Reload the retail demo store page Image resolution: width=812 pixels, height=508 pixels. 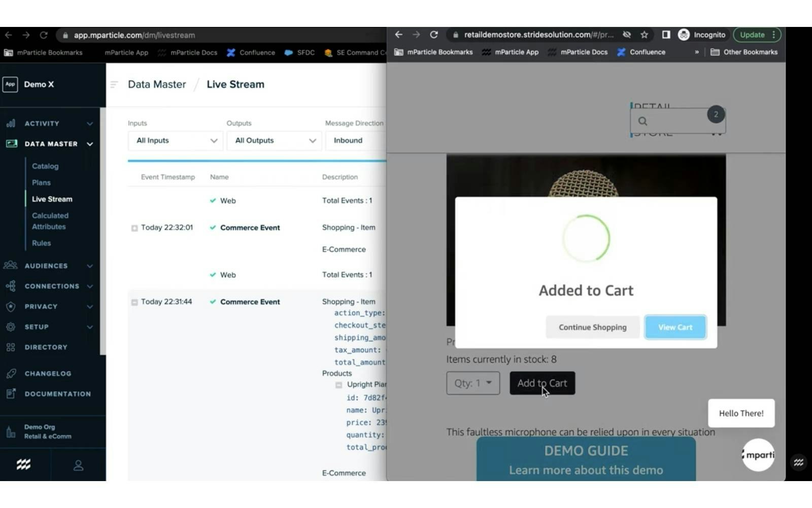(434, 35)
